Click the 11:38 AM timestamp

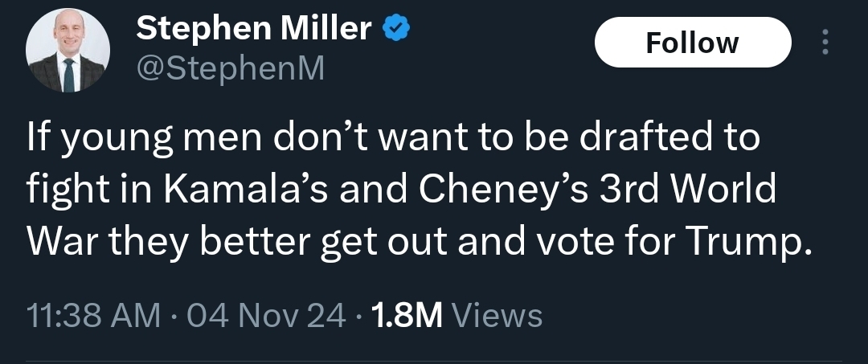93,315
